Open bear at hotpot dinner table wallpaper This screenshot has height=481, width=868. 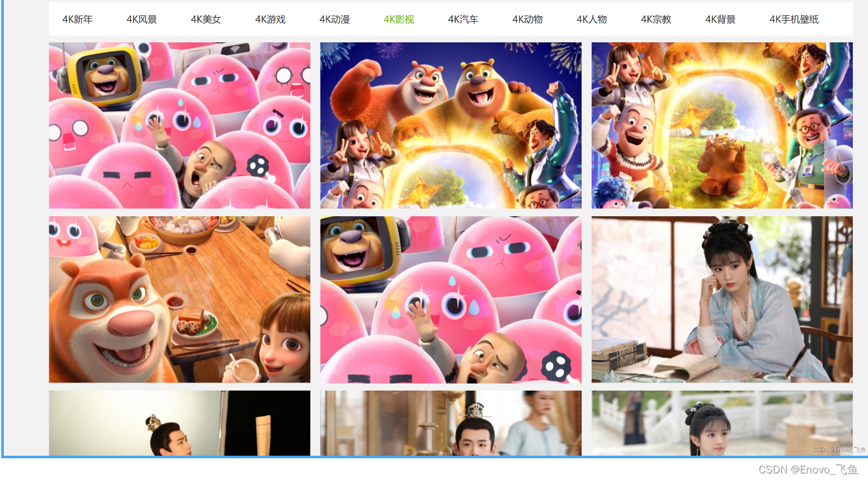click(x=180, y=300)
